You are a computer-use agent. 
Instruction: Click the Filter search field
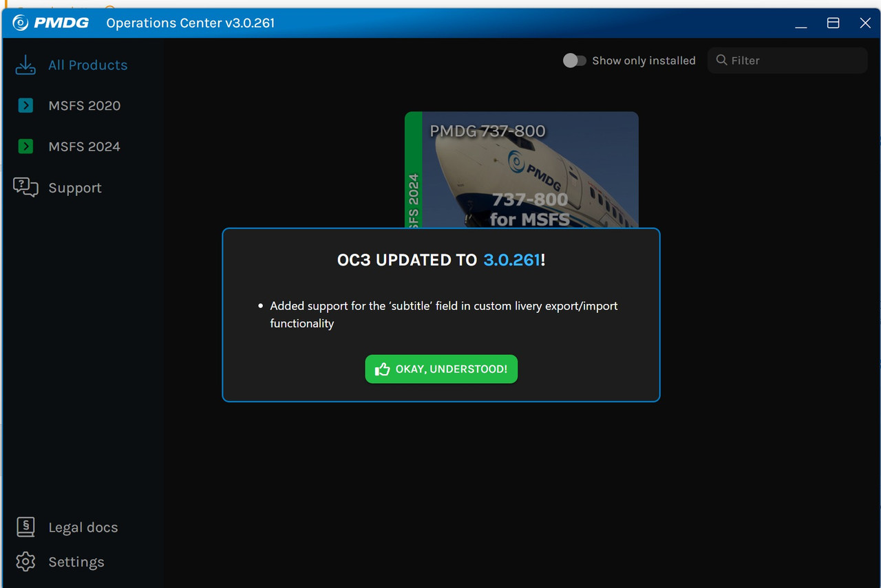787,61
